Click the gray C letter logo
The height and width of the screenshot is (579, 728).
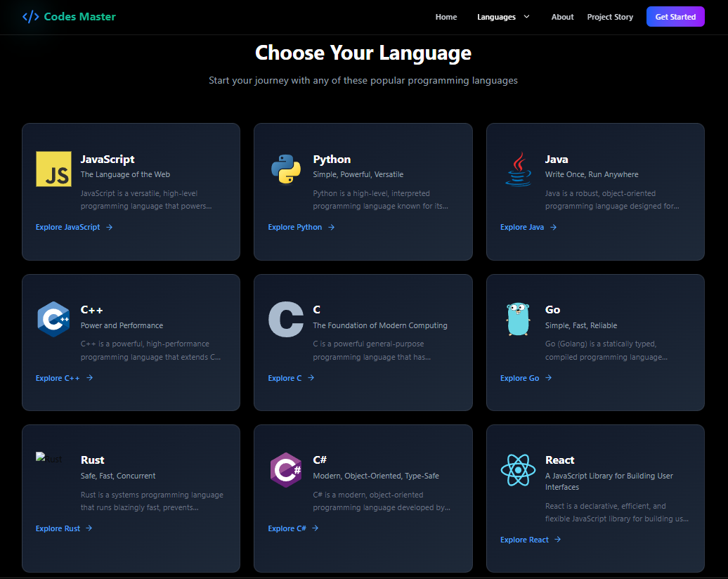[x=286, y=320]
